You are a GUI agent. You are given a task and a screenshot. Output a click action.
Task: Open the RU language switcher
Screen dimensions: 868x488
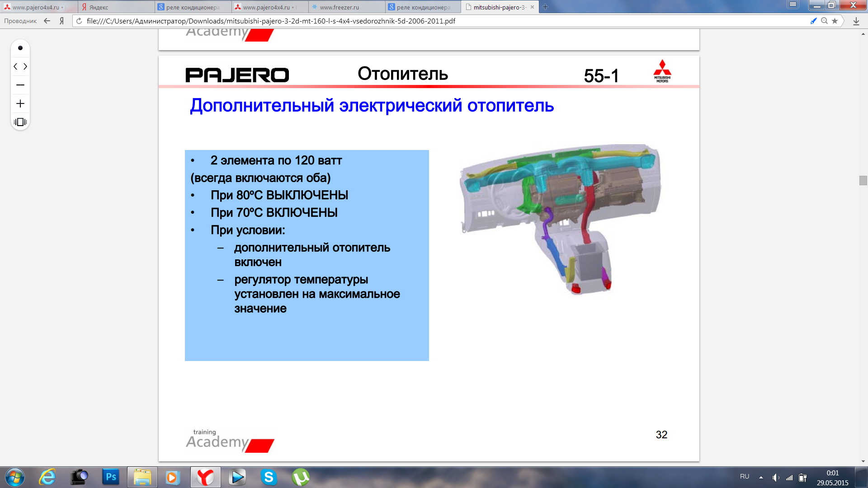[745, 477]
